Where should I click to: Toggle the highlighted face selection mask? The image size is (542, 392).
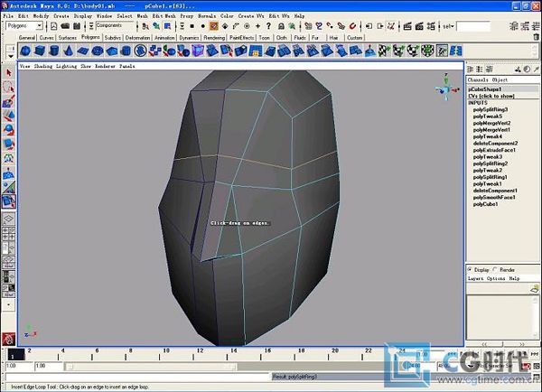(x=214, y=26)
